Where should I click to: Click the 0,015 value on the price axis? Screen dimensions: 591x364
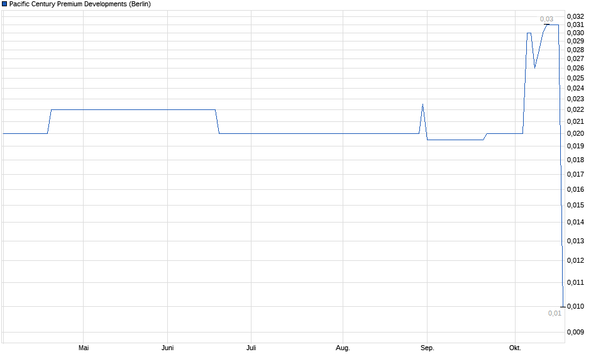575,205
